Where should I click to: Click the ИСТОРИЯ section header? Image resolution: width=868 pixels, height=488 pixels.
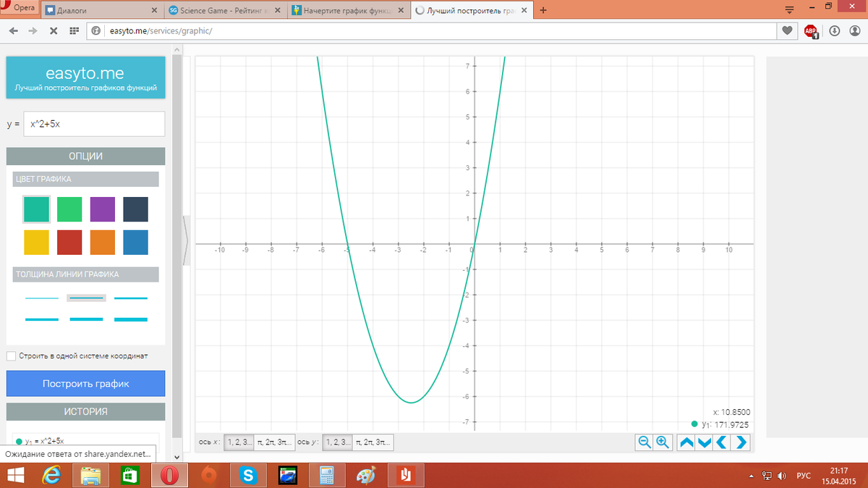pos(86,411)
